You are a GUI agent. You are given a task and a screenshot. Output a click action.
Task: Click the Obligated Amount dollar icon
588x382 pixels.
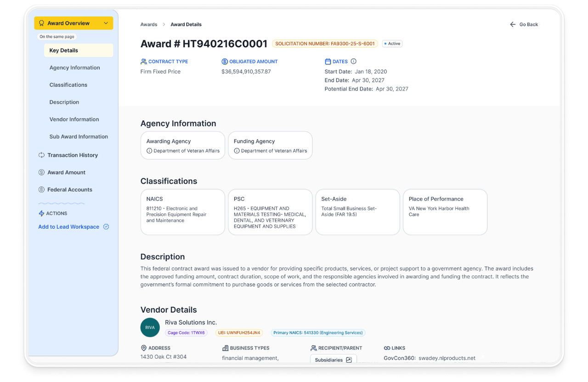point(225,62)
